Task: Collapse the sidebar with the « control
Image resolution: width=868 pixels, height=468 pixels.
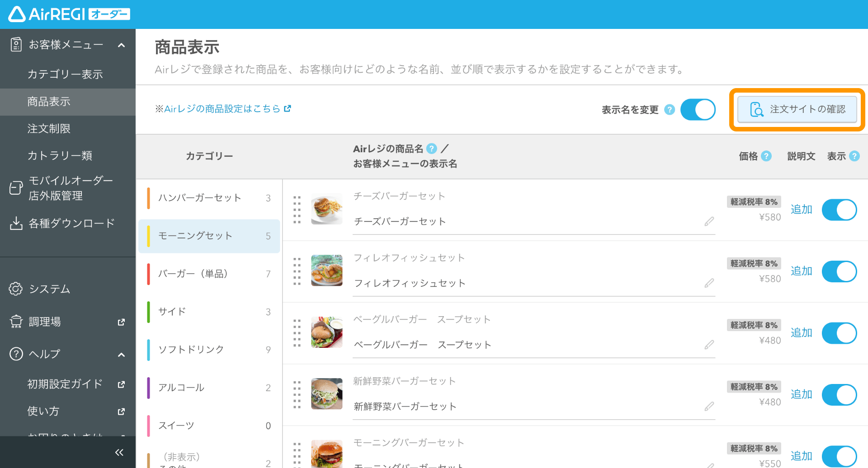Action: tap(119, 452)
